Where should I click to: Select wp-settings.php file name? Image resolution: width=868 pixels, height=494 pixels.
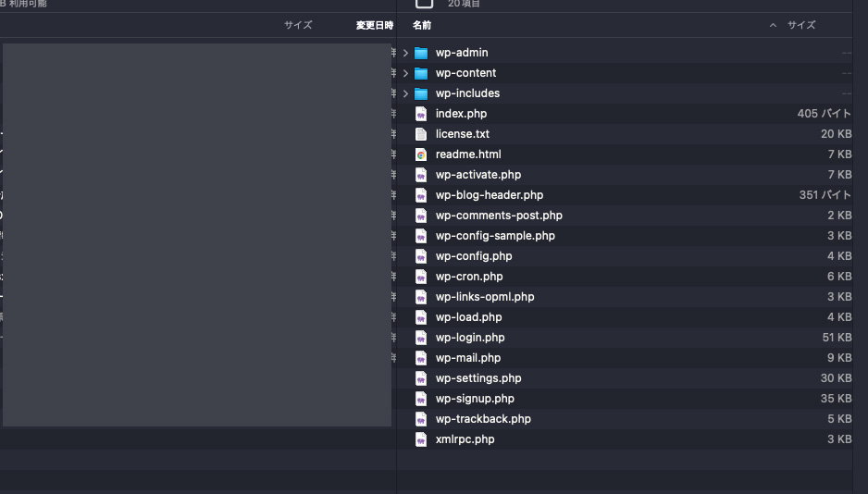[478, 378]
